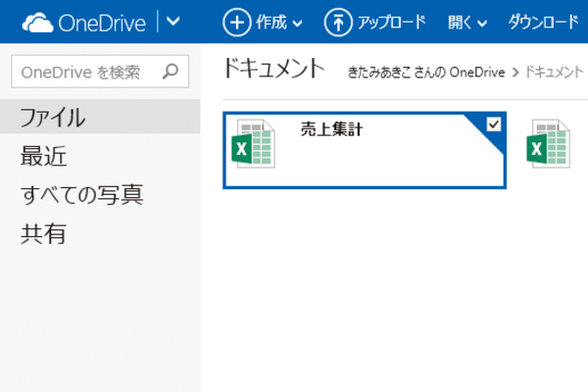Screen dimensions: 588x392
Task: Open 共有 in the sidebar
Action: (44, 234)
